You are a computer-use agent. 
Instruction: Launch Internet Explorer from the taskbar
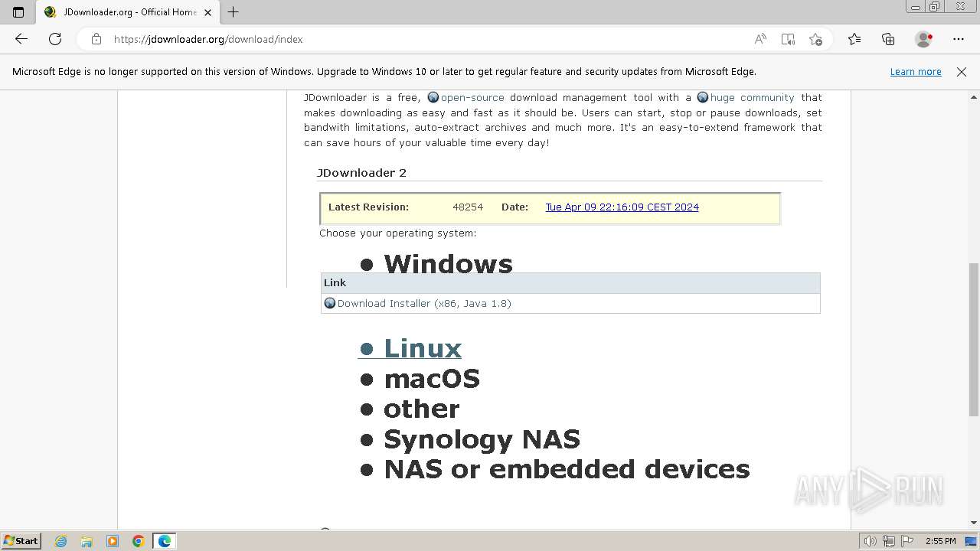(61, 541)
